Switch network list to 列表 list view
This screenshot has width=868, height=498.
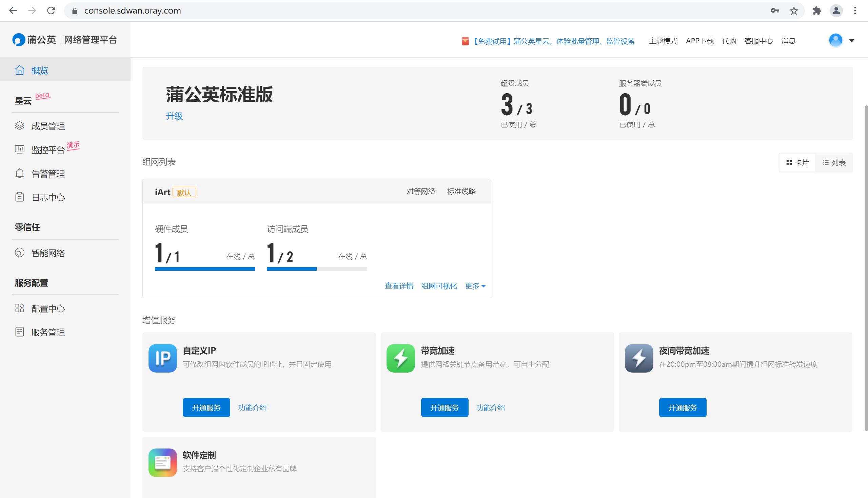pos(834,162)
